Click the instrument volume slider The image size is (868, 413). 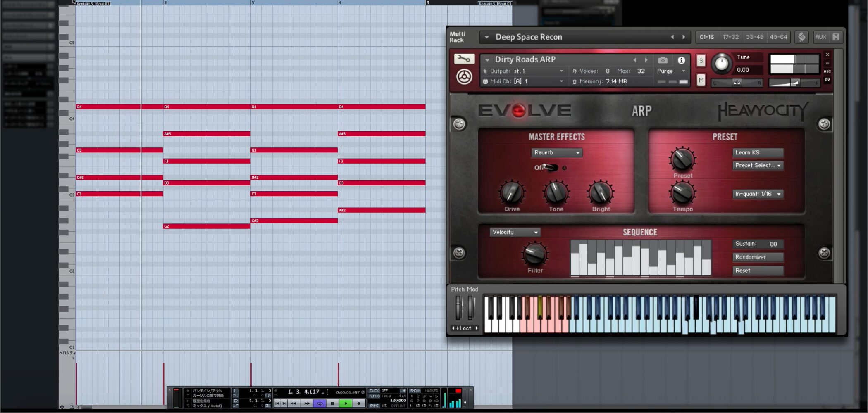[794, 83]
